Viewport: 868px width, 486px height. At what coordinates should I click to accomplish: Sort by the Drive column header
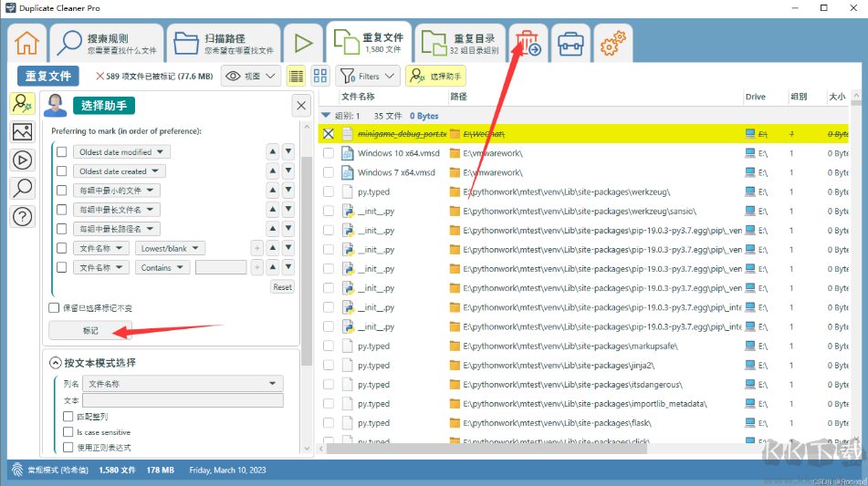pos(755,97)
